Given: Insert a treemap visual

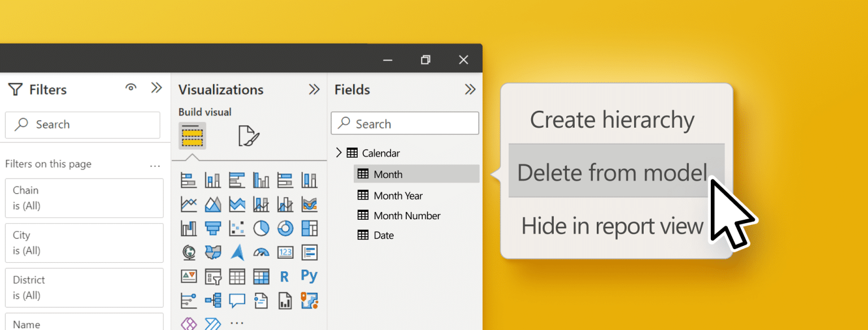Looking at the screenshot, I should coord(310,228).
